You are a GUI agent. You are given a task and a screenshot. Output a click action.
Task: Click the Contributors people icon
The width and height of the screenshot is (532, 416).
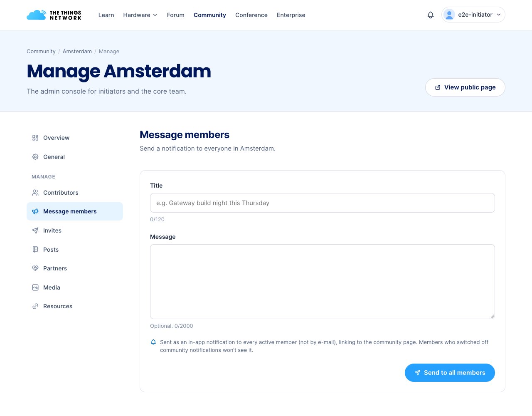(x=35, y=193)
